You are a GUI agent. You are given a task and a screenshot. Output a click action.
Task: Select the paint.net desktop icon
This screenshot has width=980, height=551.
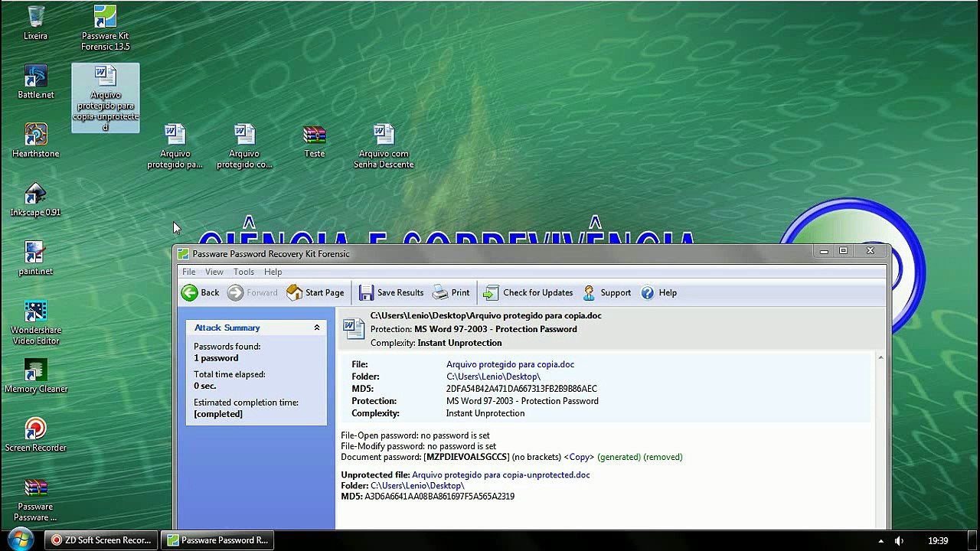[36, 259]
